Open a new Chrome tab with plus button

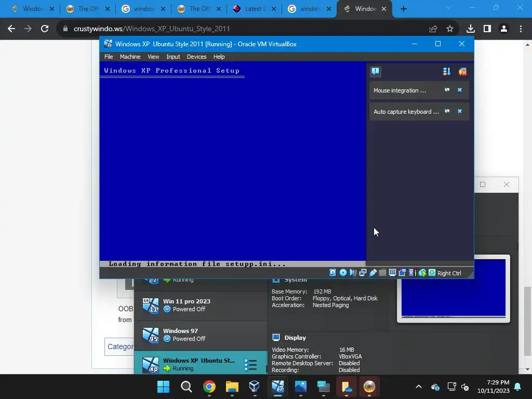(x=403, y=9)
